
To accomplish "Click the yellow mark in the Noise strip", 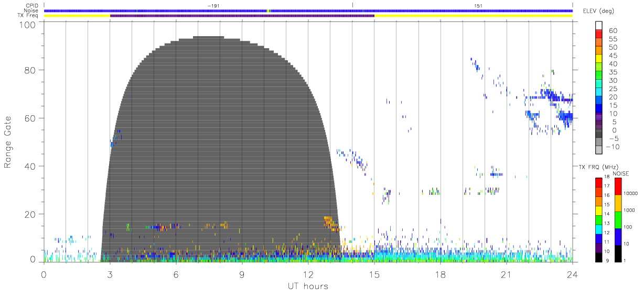I will click(x=268, y=10).
